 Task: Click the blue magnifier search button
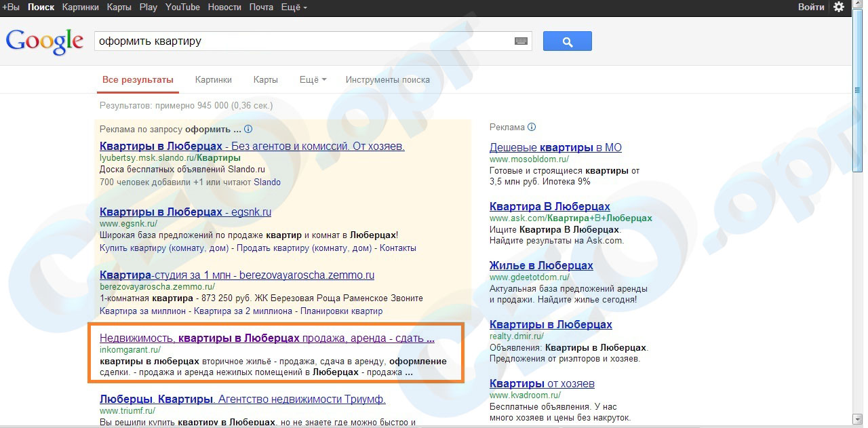pyautogui.click(x=568, y=41)
